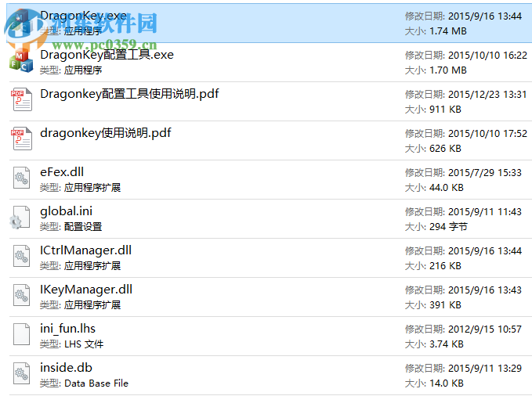Click modified date 2015/10/10 17:52

(487, 134)
